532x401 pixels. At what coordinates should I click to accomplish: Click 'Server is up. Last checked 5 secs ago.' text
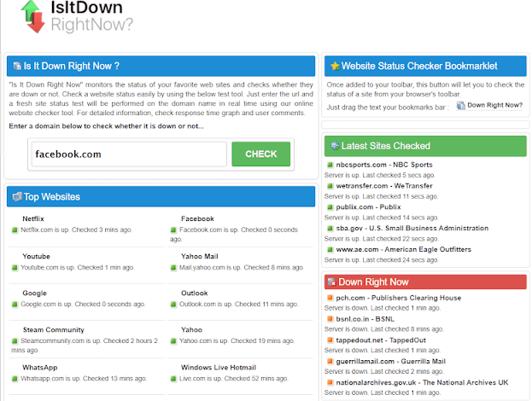click(380, 175)
